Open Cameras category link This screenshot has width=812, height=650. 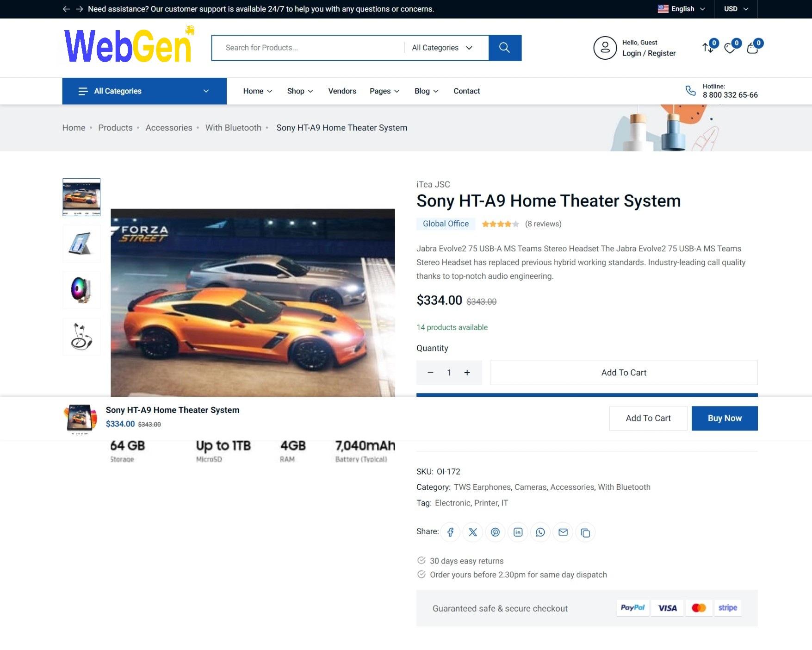(x=530, y=487)
